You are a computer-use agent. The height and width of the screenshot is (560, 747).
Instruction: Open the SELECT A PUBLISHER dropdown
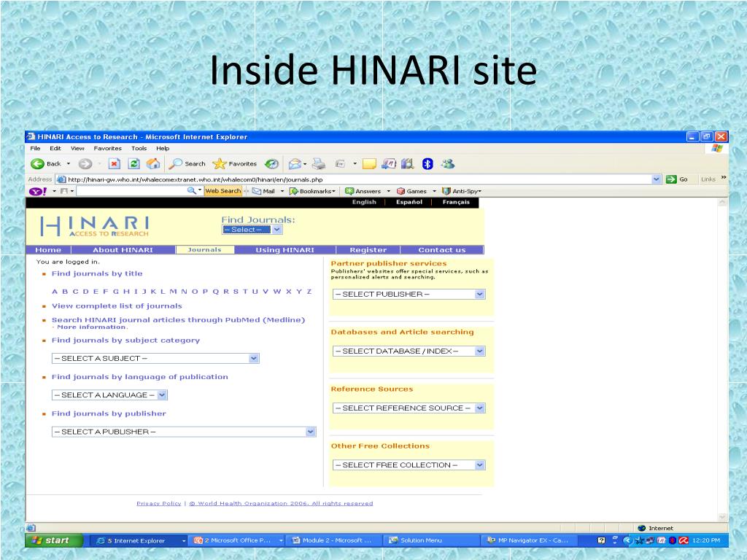click(x=184, y=432)
